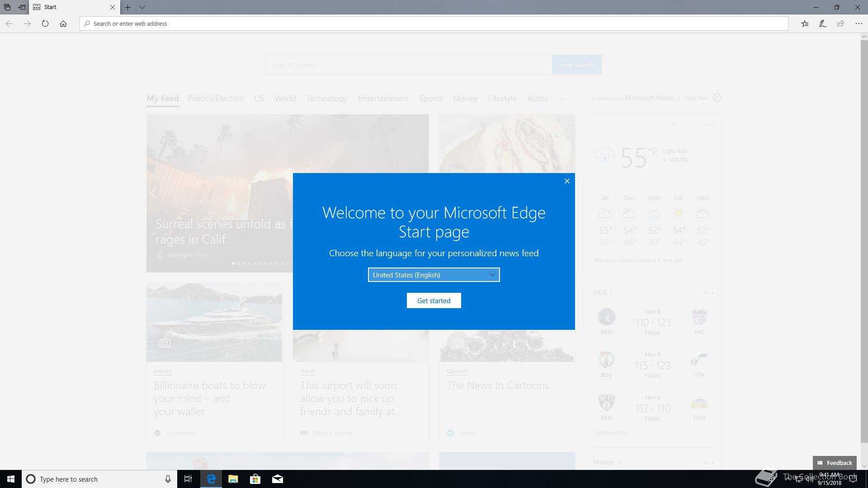Open Money card options ellipsis
This screenshot has width=868, height=488.
[709, 462]
